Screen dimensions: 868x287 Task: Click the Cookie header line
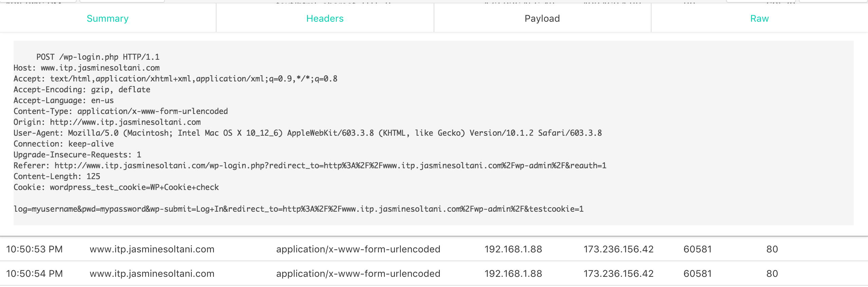tap(116, 187)
